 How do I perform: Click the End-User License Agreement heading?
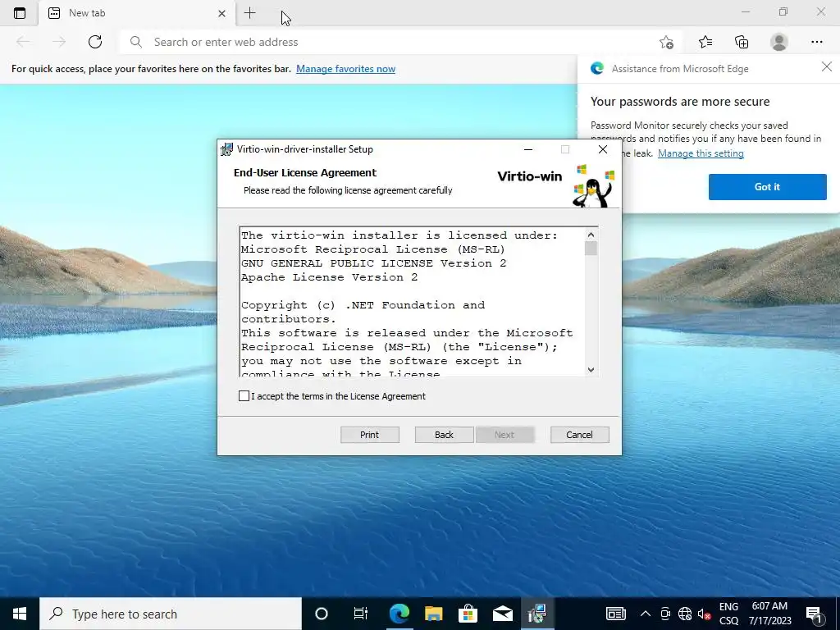(x=305, y=172)
